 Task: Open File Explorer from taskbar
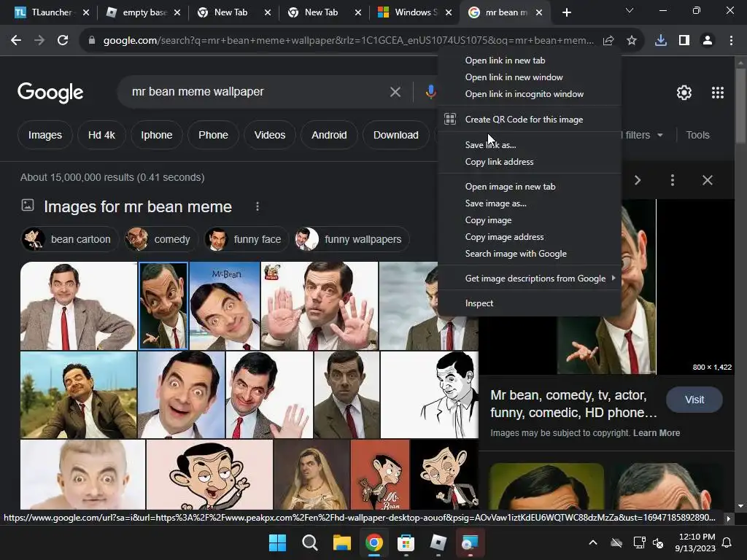pyautogui.click(x=341, y=542)
